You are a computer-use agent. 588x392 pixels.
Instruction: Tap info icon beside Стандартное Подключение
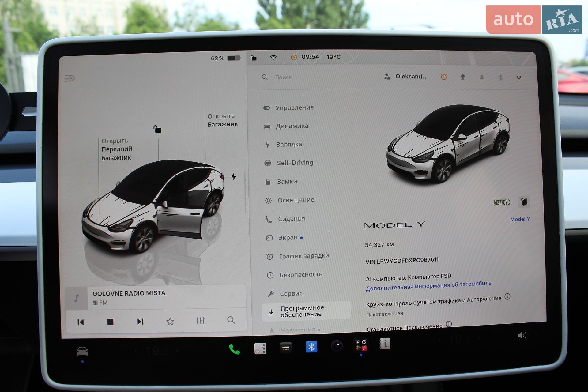449,324
